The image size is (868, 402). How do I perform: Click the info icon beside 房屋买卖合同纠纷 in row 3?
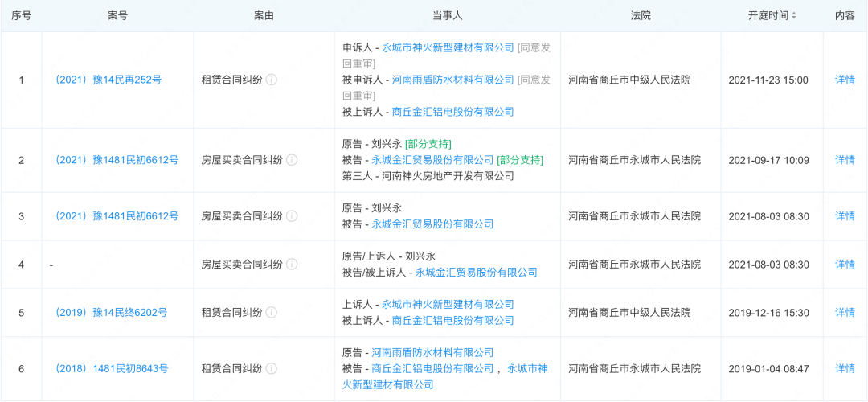[x=292, y=216]
